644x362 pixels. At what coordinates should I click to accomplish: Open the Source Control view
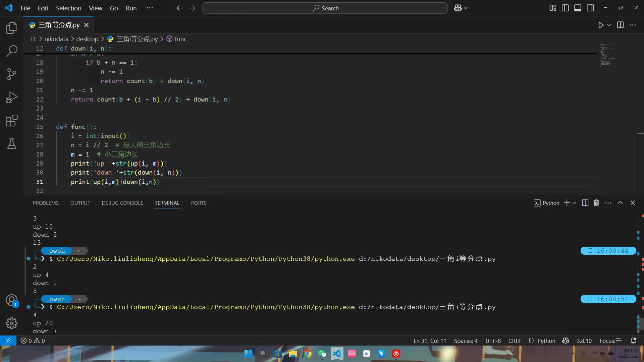click(11, 74)
